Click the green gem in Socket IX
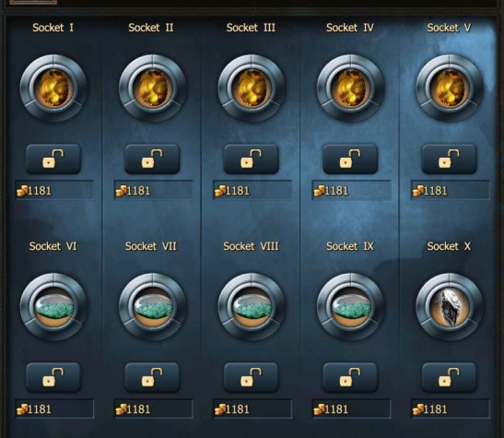 351,307
